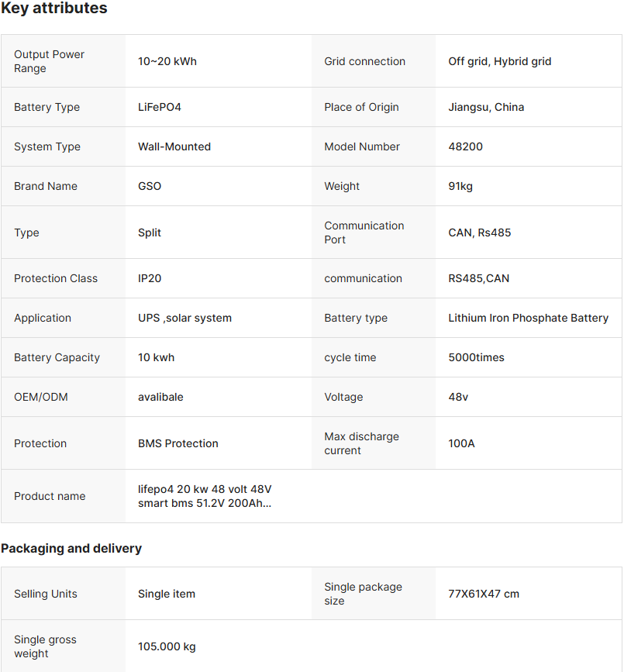Click the Packaging and delivery heading
The width and height of the screenshot is (624, 672).
(x=71, y=549)
